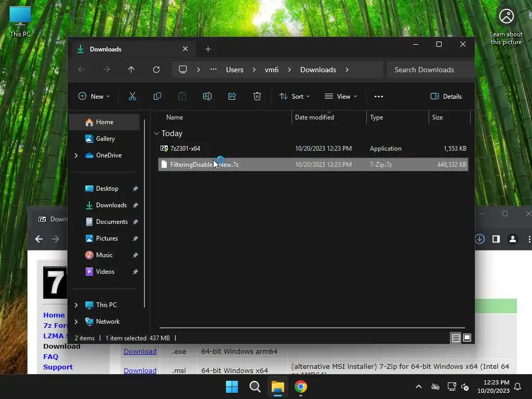
Task: Select FilteringDisable New.7z file row
Action: [313, 165]
